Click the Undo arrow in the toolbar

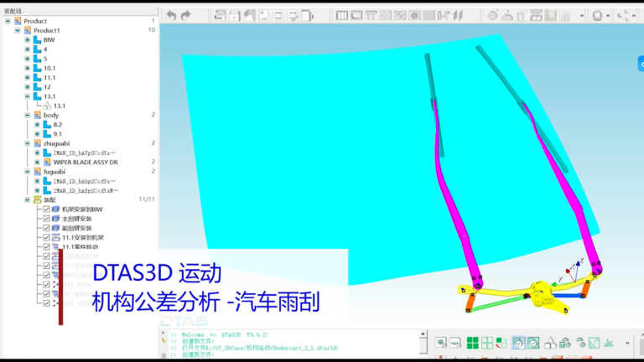pyautogui.click(x=171, y=16)
